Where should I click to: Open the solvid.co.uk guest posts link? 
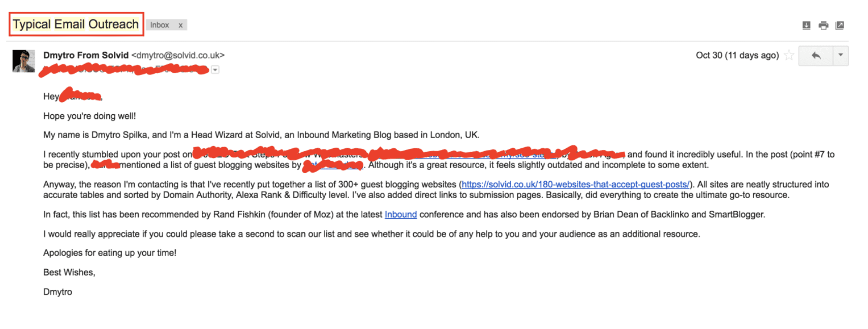tap(576, 184)
